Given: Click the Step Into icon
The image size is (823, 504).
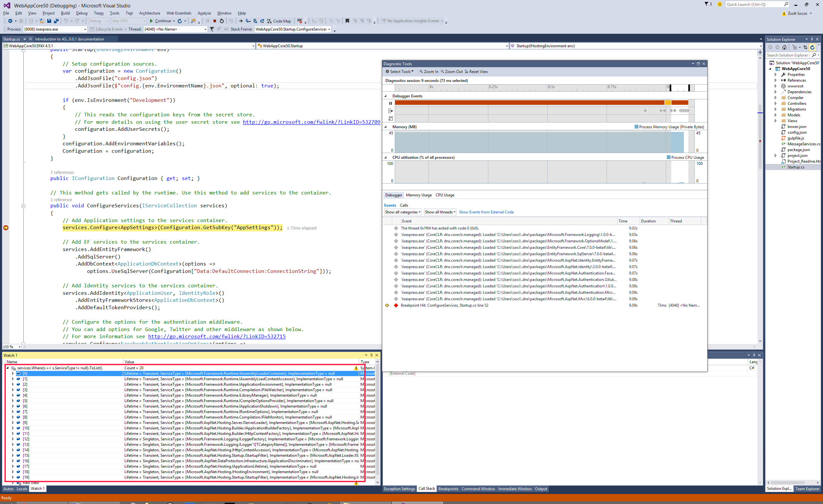Looking at the screenshot, I should (x=248, y=21).
